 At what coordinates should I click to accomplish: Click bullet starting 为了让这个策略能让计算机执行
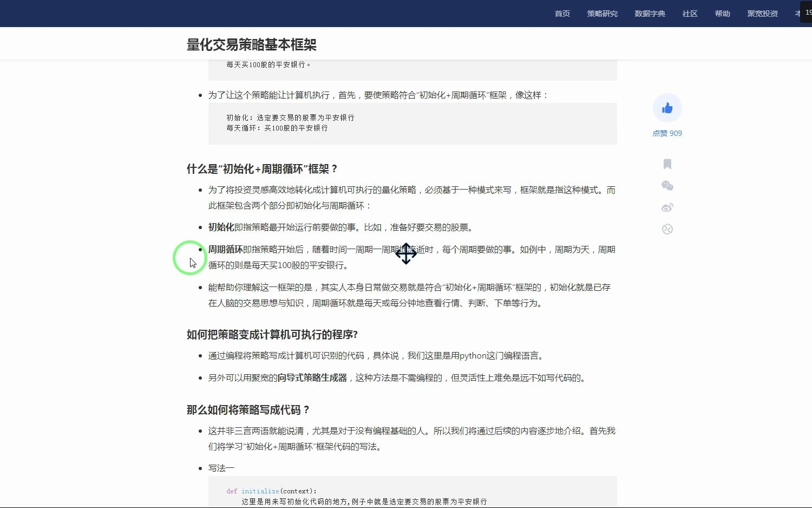pyautogui.click(x=379, y=95)
